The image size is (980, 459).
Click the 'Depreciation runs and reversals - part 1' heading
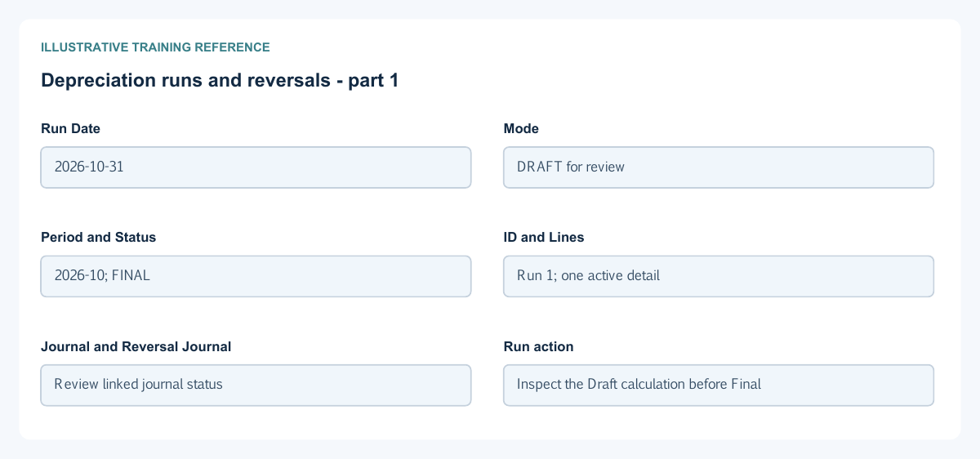[x=220, y=80]
